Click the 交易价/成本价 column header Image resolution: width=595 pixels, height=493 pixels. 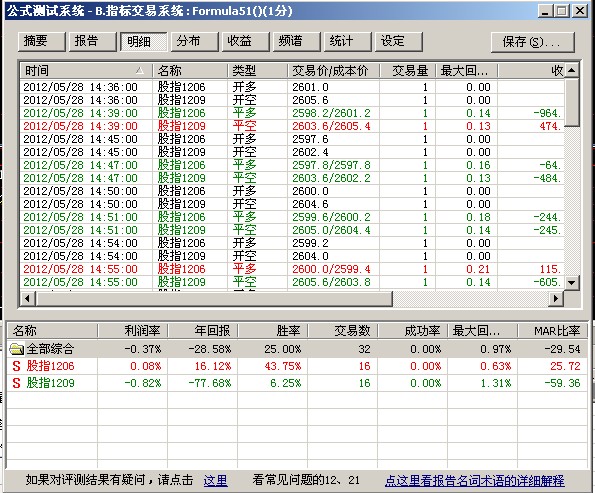(x=334, y=71)
